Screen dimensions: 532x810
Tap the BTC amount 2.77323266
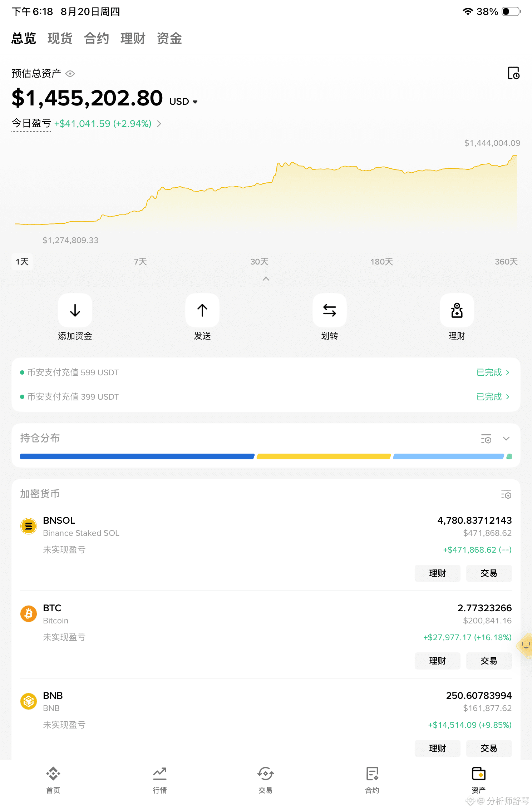coord(484,608)
